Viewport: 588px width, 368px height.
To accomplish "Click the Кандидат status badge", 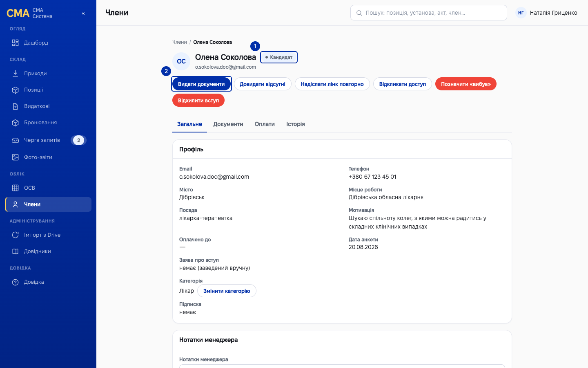I will [x=279, y=57].
